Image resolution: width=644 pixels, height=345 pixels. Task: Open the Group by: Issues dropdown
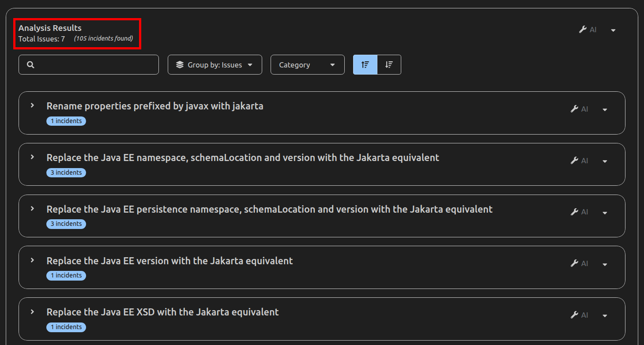[x=215, y=65]
